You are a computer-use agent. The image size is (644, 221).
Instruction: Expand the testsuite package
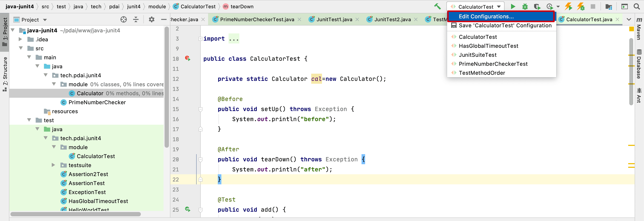tap(54, 165)
